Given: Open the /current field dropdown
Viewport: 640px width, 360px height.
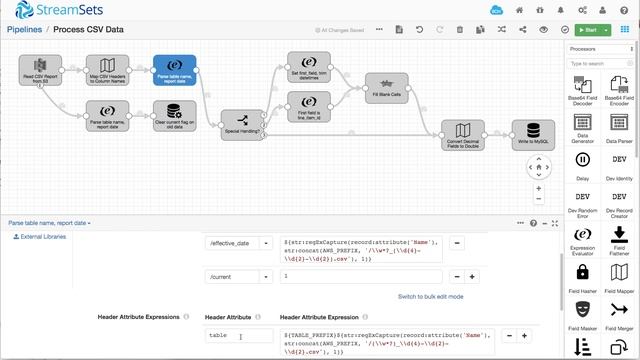Looking at the screenshot, I should pos(266,277).
